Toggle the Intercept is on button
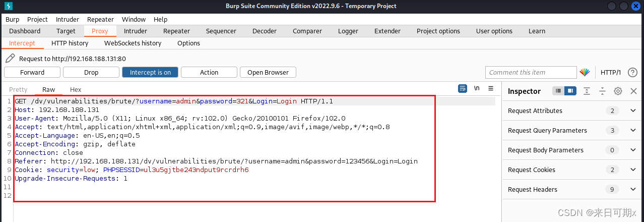This screenshot has width=644, height=222. pos(150,72)
